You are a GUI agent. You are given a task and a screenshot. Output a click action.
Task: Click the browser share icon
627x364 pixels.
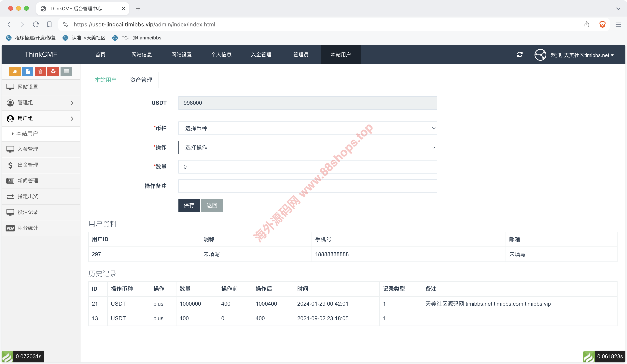(x=587, y=24)
